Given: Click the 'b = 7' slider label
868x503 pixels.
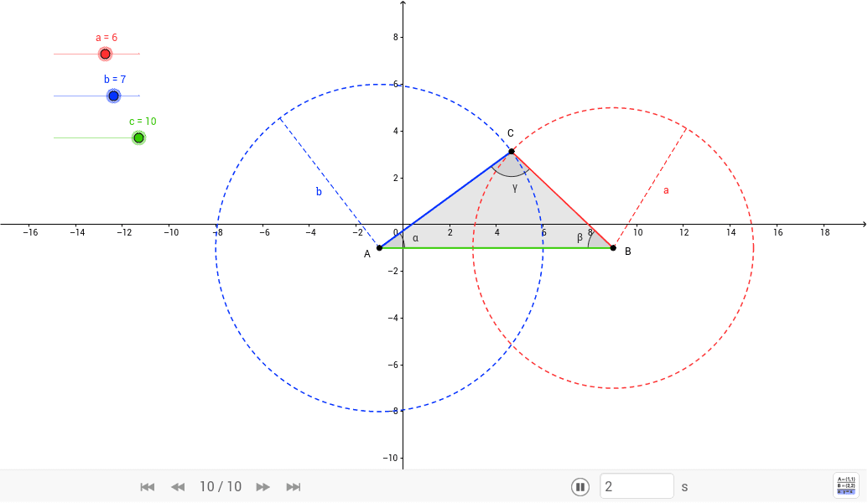Looking at the screenshot, I should 115,79.
